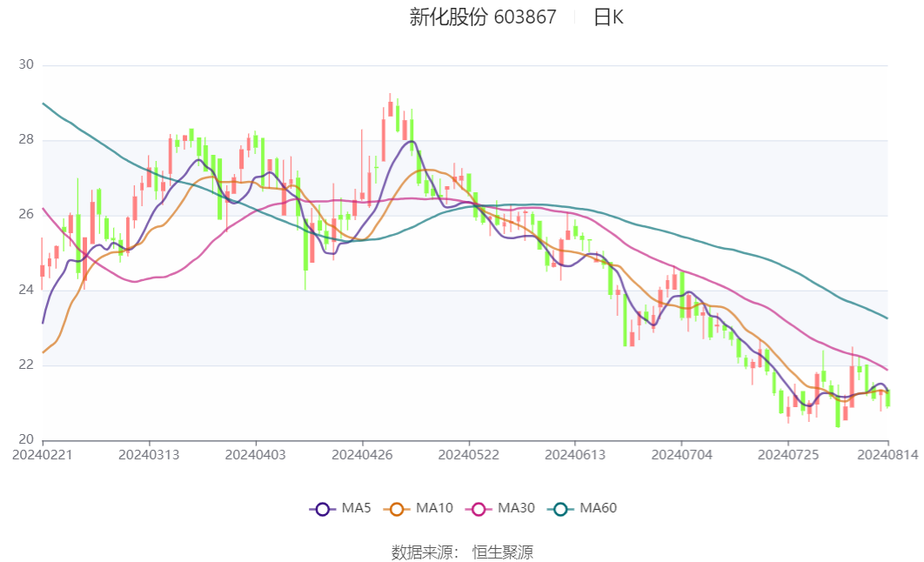Image resolution: width=924 pixels, height=562 pixels.
Task: Toggle the MA5 legend series
Action: (x=340, y=508)
